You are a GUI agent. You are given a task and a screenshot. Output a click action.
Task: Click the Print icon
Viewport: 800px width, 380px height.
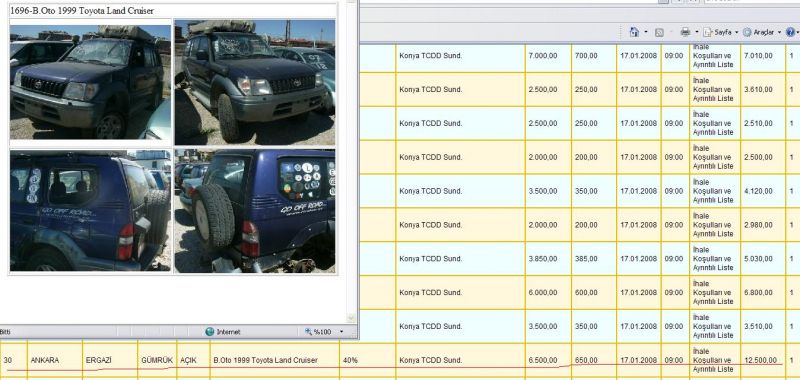(685, 32)
